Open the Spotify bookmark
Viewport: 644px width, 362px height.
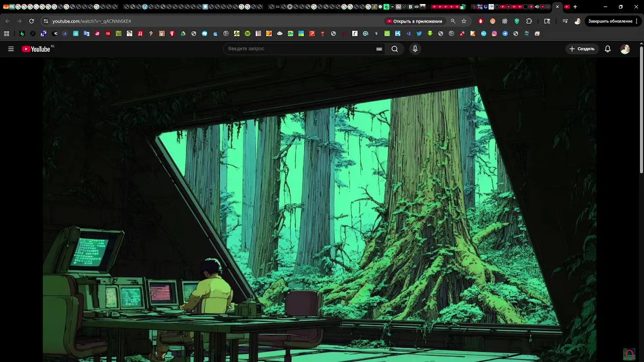click(x=248, y=34)
